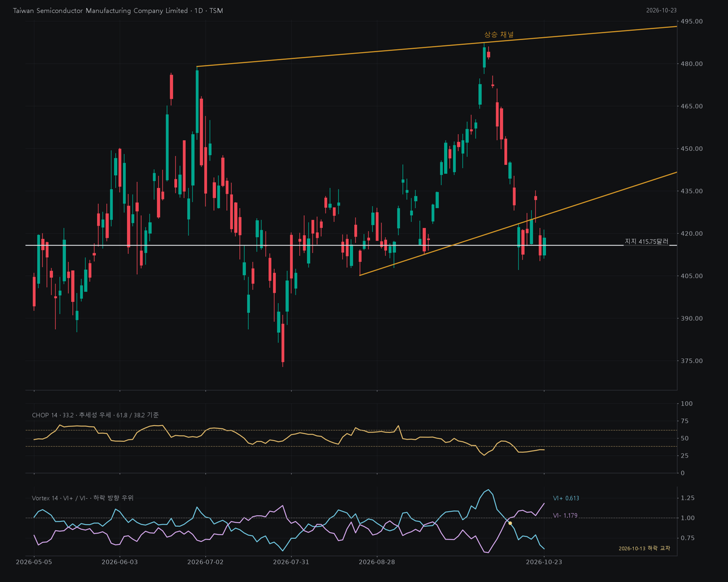The width and height of the screenshot is (728, 582).
Task: Click the 495.00 price axis label
Action: (692, 21)
